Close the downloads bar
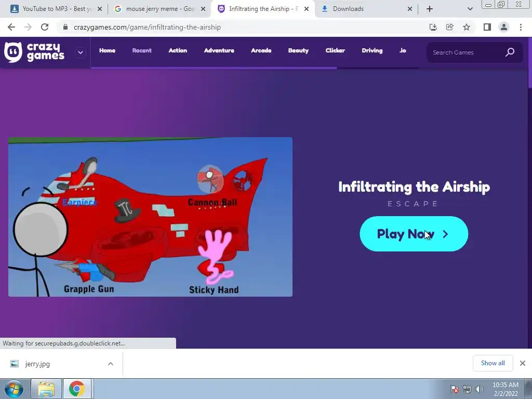This screenshot has height=399, width=532. point(523,363)
